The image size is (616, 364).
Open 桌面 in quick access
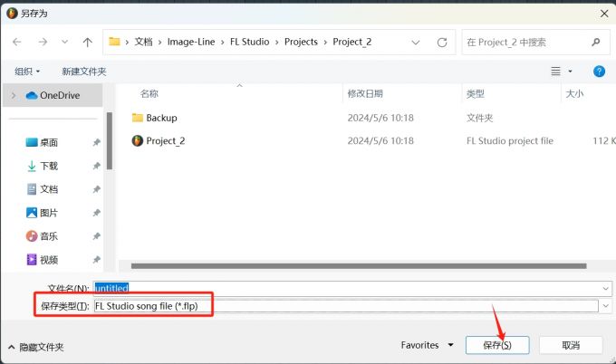pos(49,142)
